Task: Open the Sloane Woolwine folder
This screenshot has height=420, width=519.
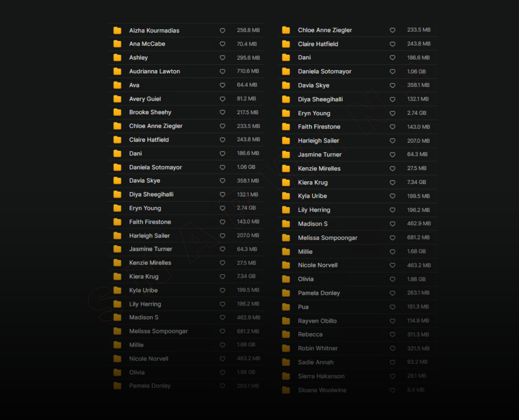Action: pyautogui.click(x=322, y=390)
